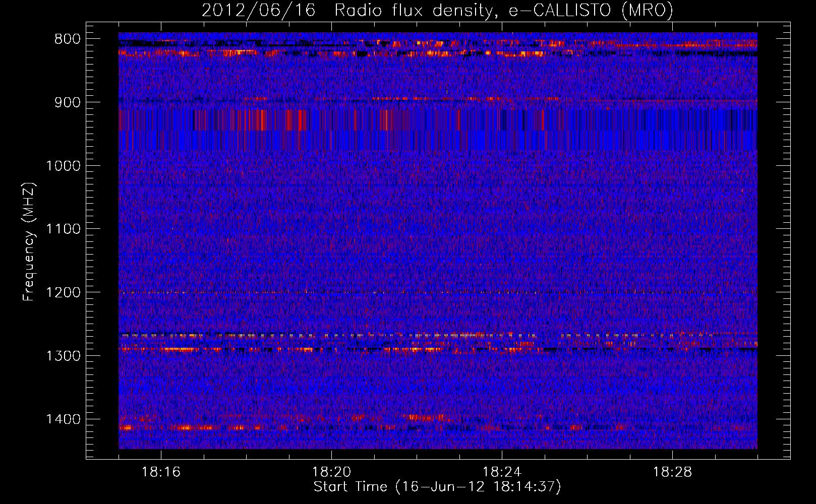Click the 1300 frequency tick label
Viewport: 816px width, 504px height.
pyautogui.click(x=63, y=356)
